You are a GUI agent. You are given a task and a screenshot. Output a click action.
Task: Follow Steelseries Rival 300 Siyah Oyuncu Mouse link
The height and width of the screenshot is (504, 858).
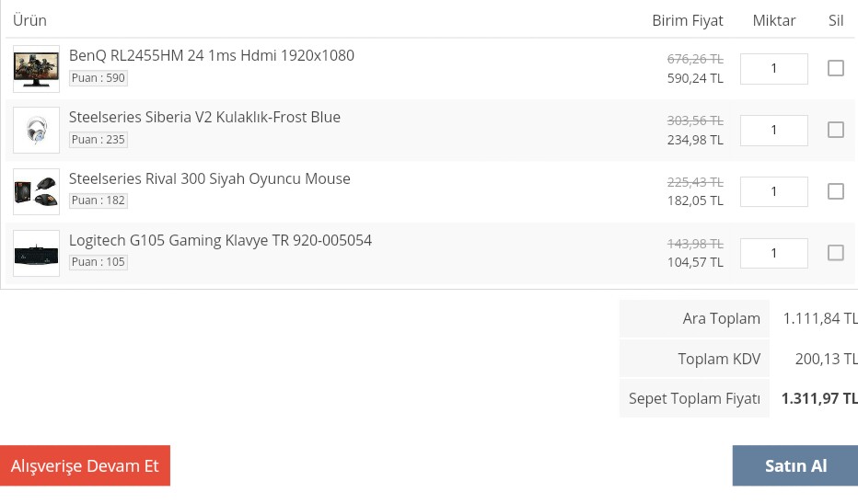210,179
